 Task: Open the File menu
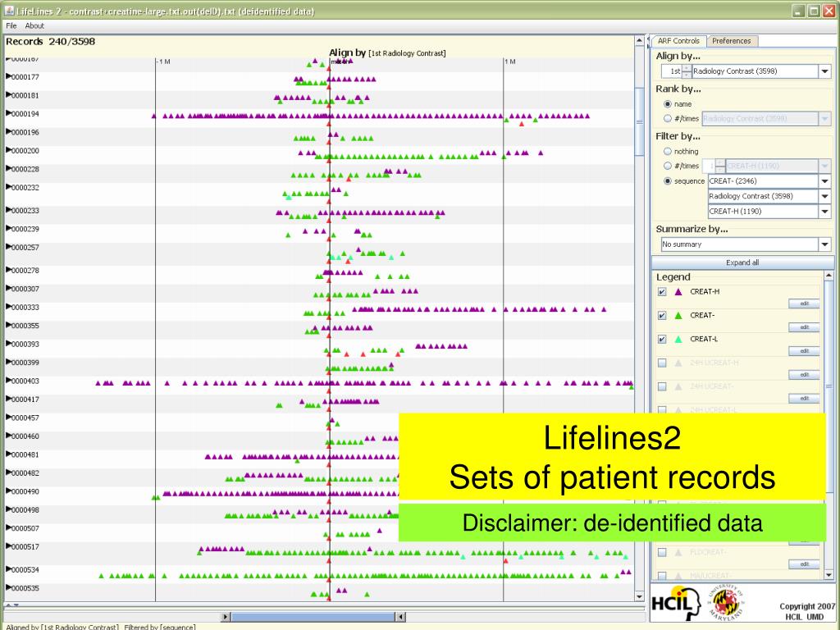tap(11, 25)
